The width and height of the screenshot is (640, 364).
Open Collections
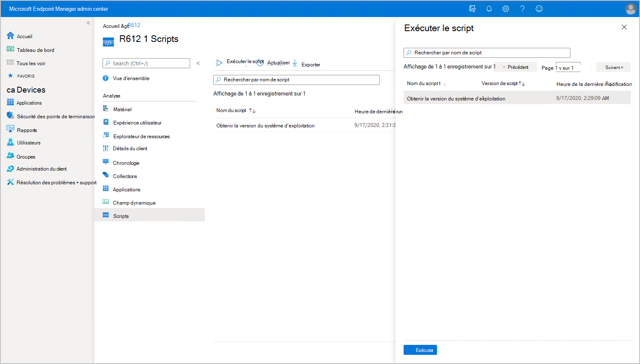[125, 176]
